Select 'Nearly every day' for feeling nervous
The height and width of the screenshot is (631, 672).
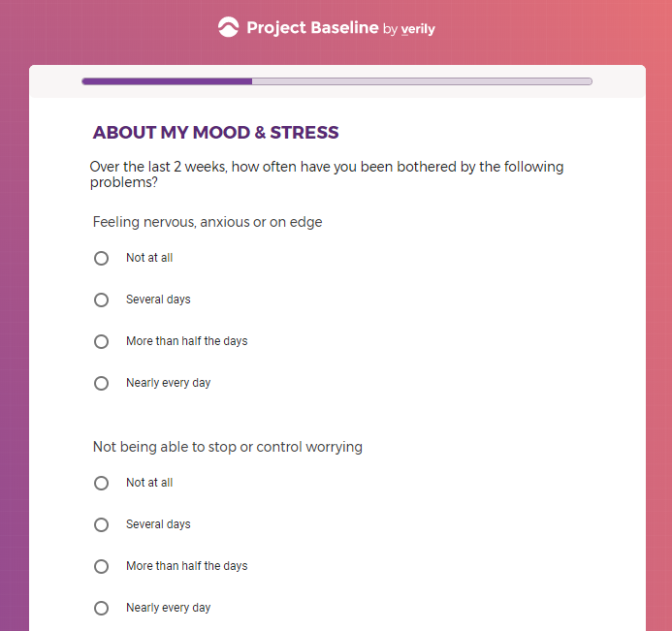pos(102,383)
